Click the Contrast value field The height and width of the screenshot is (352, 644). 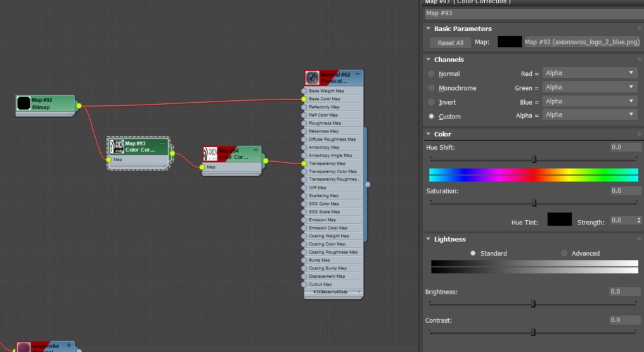point(625,320)
